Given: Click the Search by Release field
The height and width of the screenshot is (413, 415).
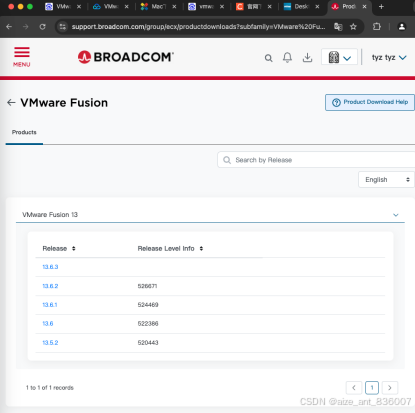Looking at the screenshot, I should (x=316, y=160).
